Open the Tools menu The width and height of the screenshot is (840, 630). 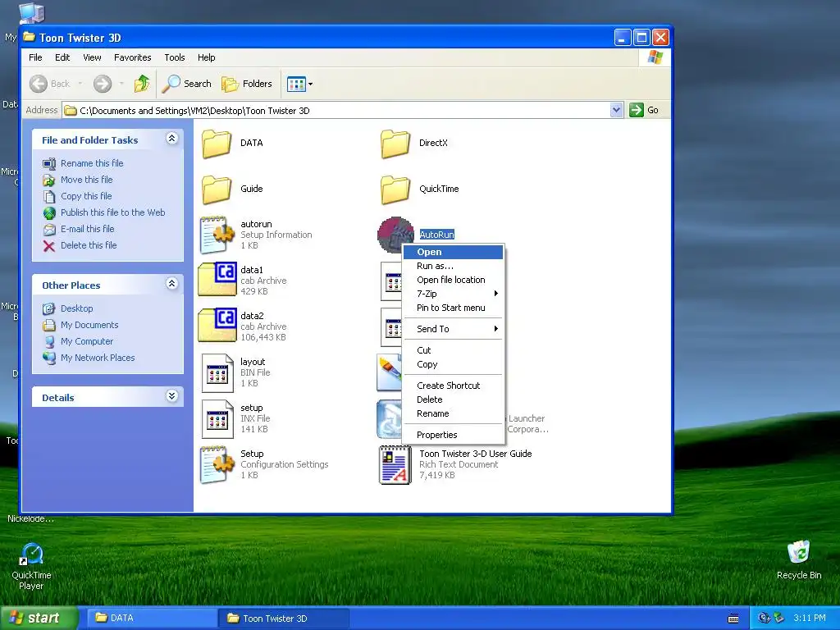pos(175,57)
